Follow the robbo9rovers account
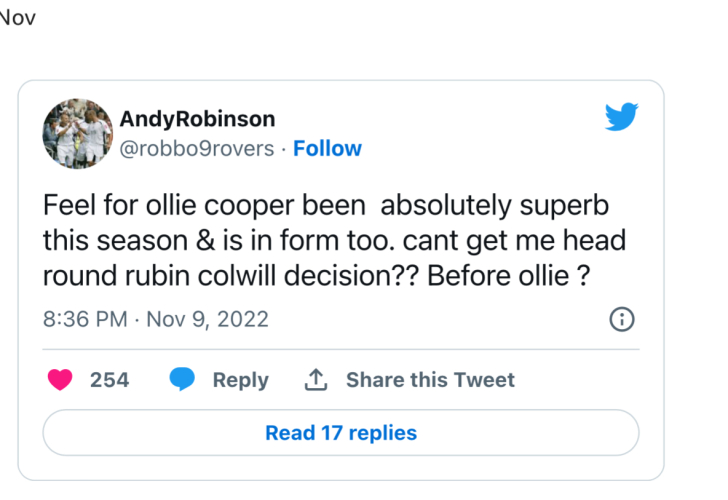This screenshot has width=728, height=500. point(327,149)
